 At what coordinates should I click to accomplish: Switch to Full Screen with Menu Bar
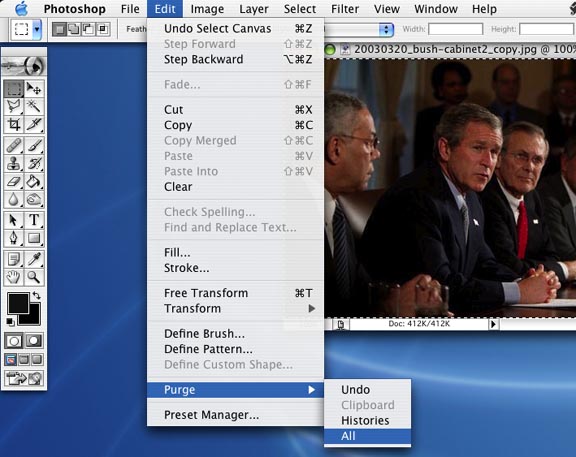(x=24, y=359)
